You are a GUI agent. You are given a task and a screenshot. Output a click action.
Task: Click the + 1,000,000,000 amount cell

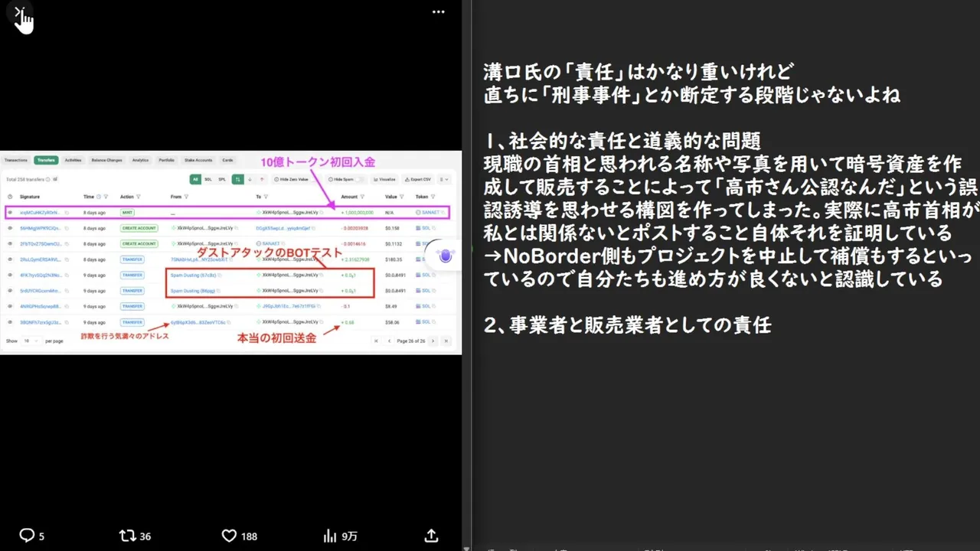pyautogui.click(x=358, y=212)
